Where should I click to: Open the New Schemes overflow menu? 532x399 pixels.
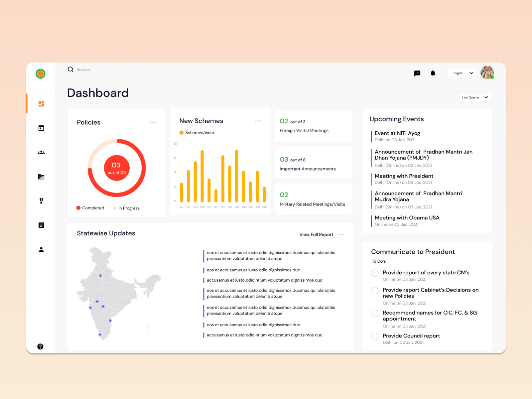point(258,121)
